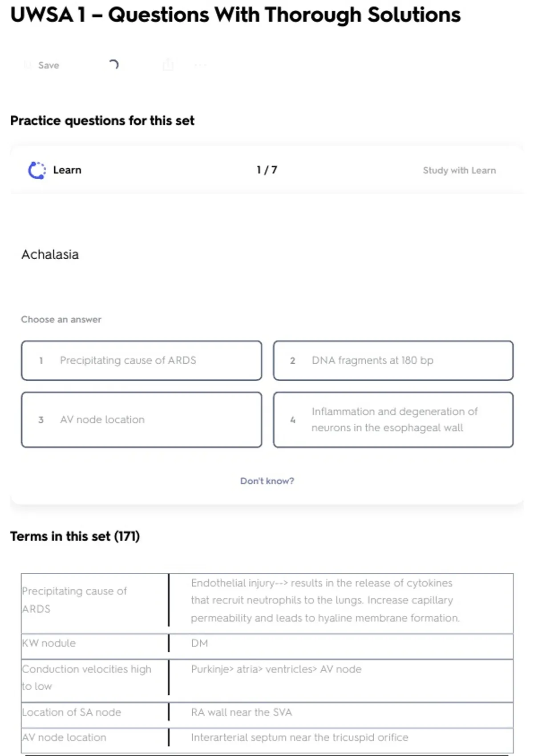Click the 'Terms in this set (171)' heading

tap(75, 536)
